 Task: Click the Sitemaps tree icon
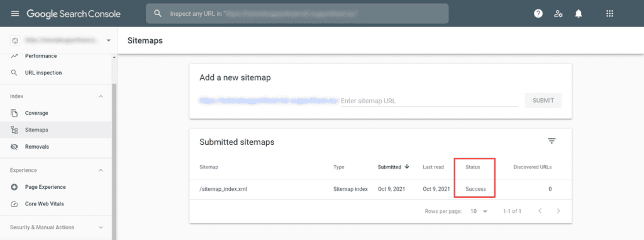(x=14, y=130)
